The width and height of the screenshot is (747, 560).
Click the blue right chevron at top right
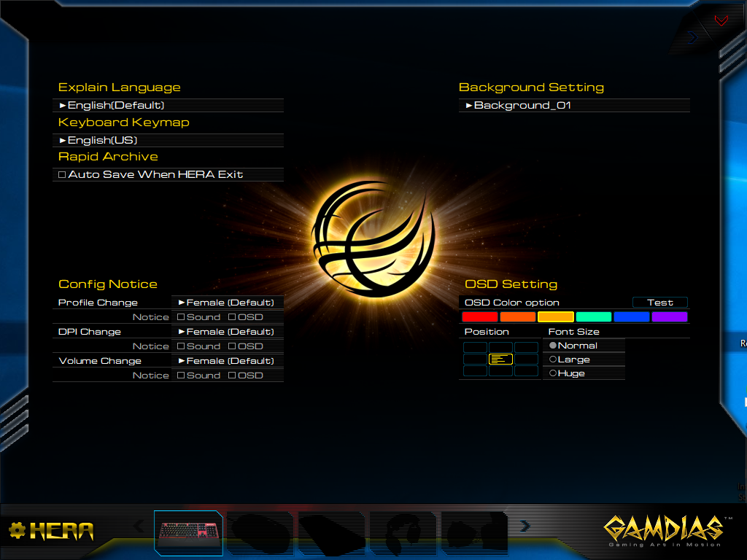pyautogui.click(x=692, y=36)
